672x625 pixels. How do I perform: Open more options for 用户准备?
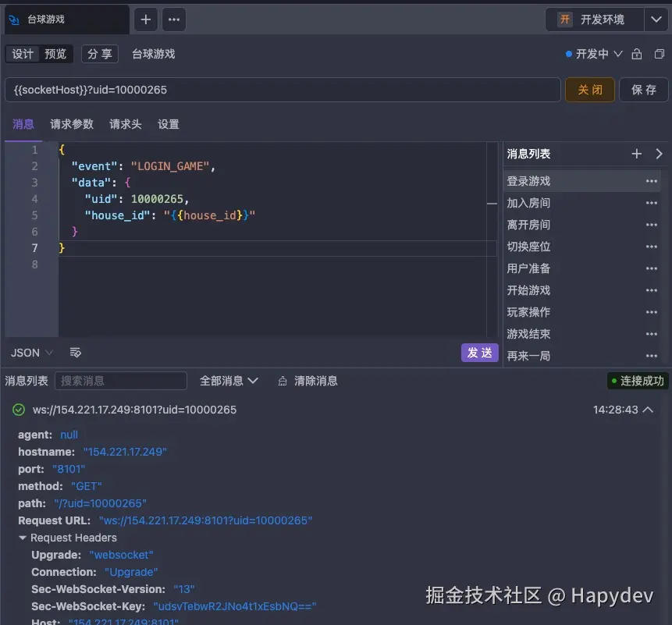click(652, 268)
